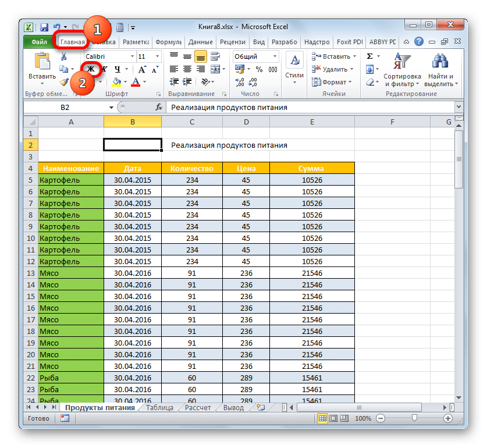Click the italic К button

click(x=104, y=69)
